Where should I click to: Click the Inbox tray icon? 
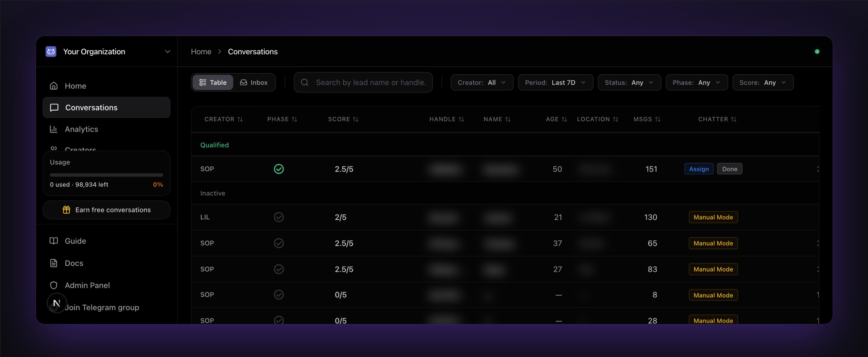coord(244,82)
